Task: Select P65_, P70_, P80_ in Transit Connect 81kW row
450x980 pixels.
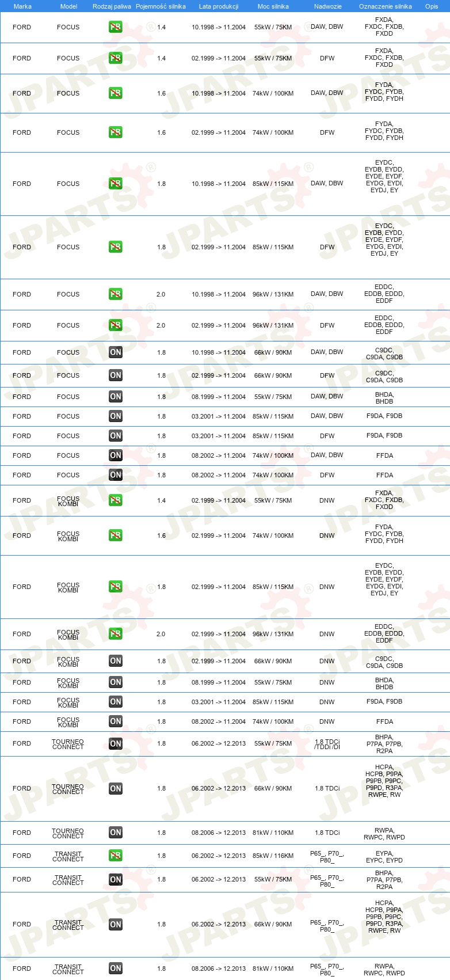Action: [327, 970]
